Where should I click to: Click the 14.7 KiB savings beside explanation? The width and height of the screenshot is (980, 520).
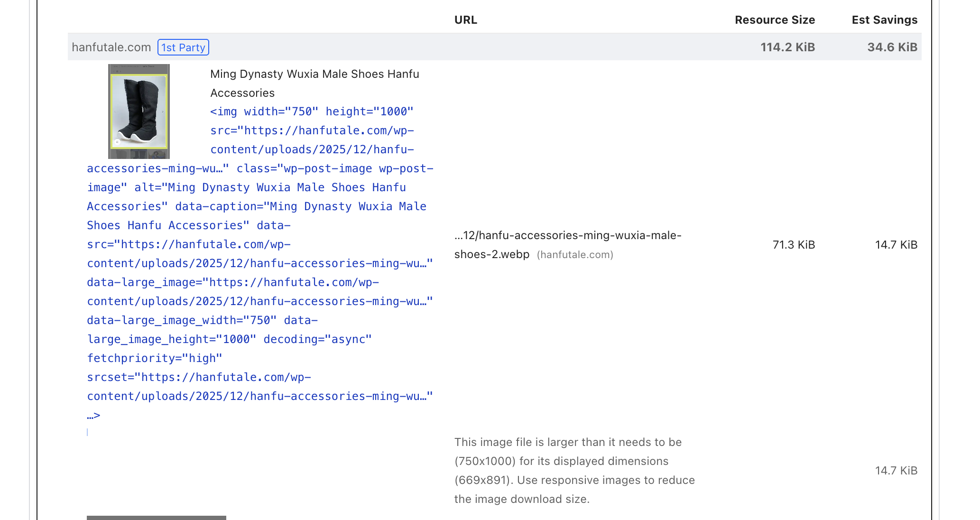coord(896,471)
